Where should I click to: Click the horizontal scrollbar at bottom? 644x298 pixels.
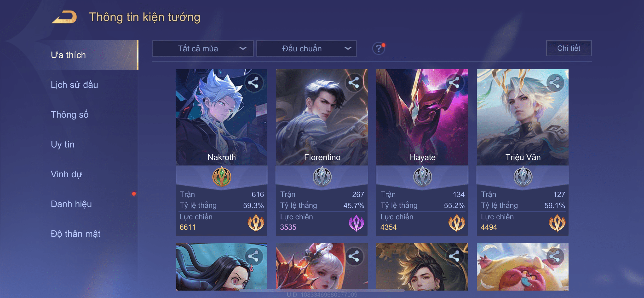pos(322,291)
